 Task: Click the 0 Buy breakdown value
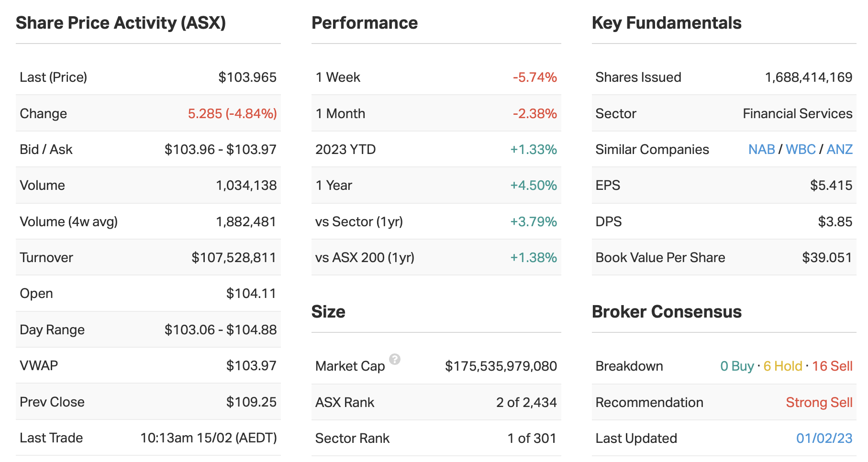737,366
